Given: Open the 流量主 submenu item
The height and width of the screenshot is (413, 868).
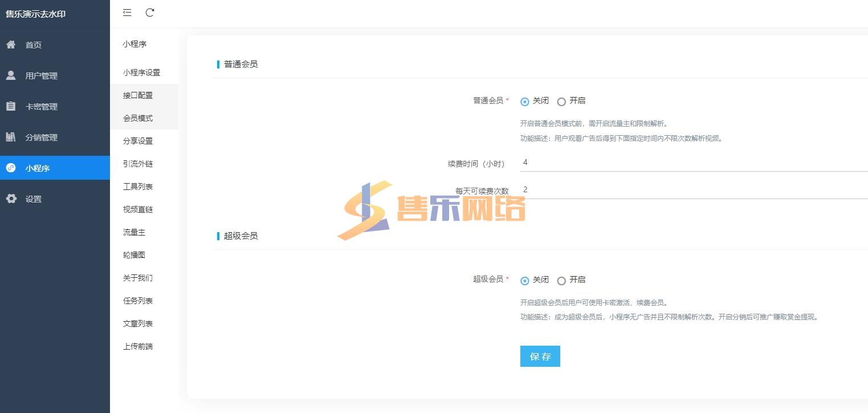Looking at the screenshot, I should coord(135,232).
